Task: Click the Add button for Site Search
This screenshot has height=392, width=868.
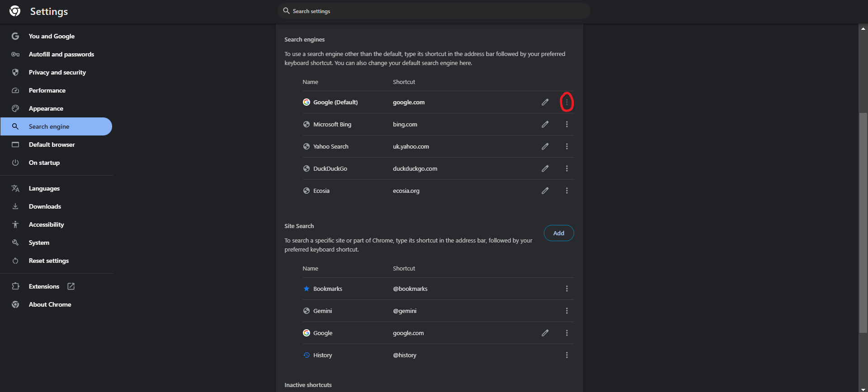Action: 558,233
